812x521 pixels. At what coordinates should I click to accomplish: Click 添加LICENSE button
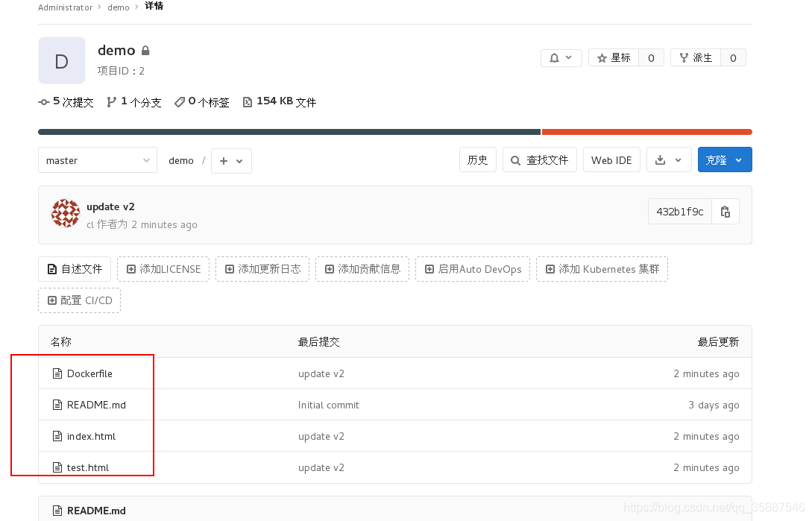163,269
